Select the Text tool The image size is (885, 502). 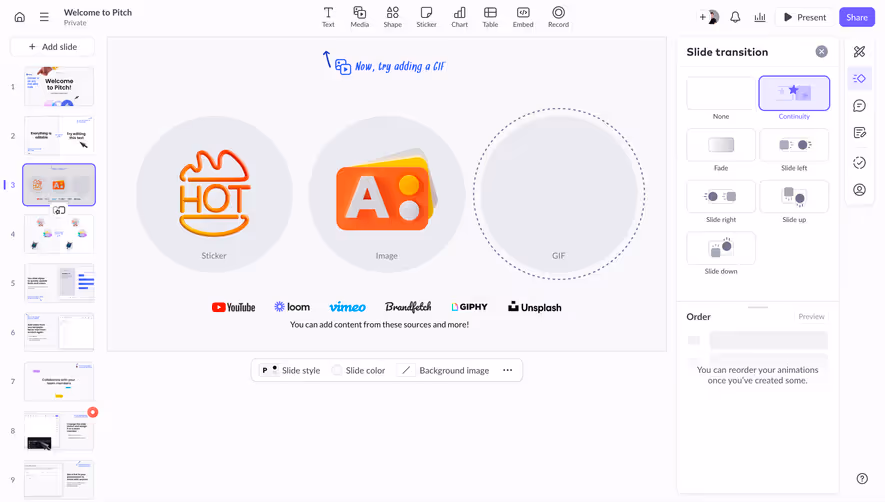328,17
